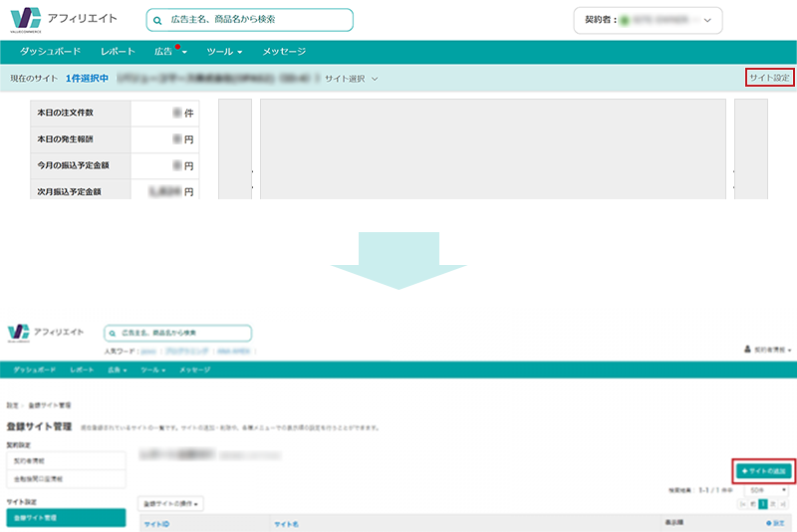Open the ツール menu in the top navigation bar
The height and width of the screenshot is (532, 797).
point(224,52)
